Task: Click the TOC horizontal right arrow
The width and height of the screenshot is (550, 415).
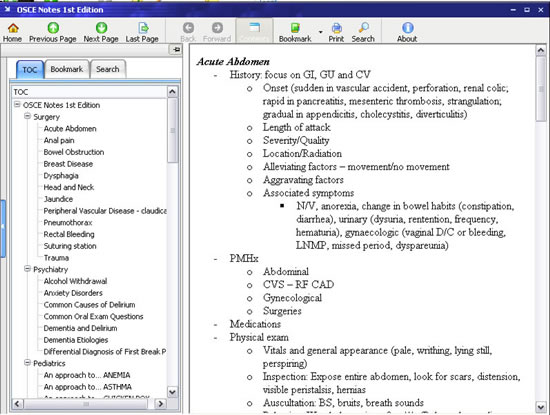Action: (161, 404)
